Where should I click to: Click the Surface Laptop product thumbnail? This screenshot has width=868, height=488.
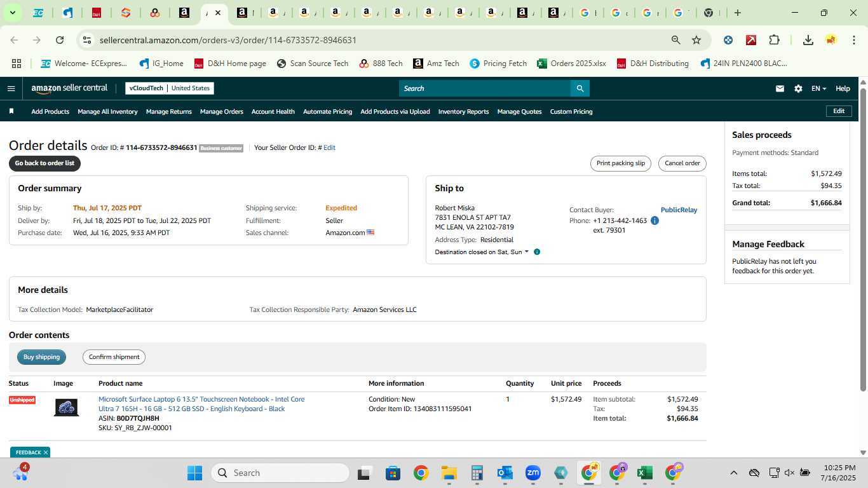click(x=67, y=408)
